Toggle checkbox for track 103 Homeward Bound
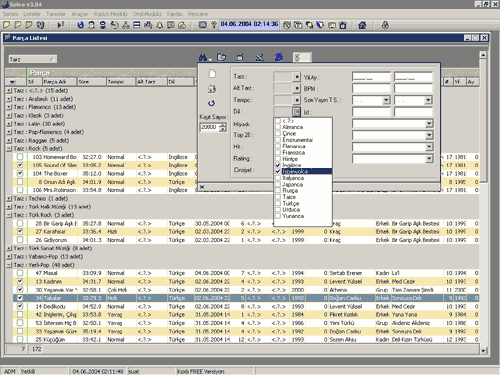The width and height of the screenshot is (500, 375). click(x=20, y=157)
